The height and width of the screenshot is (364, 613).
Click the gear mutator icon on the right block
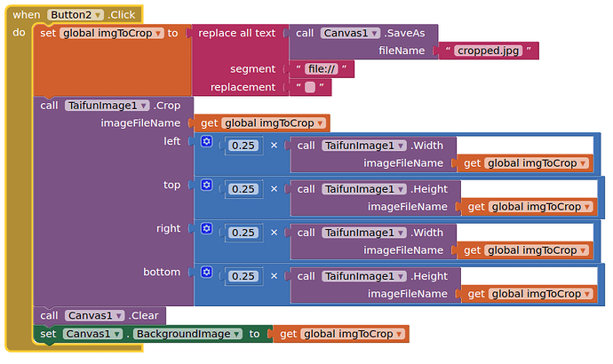coord(206,228)
